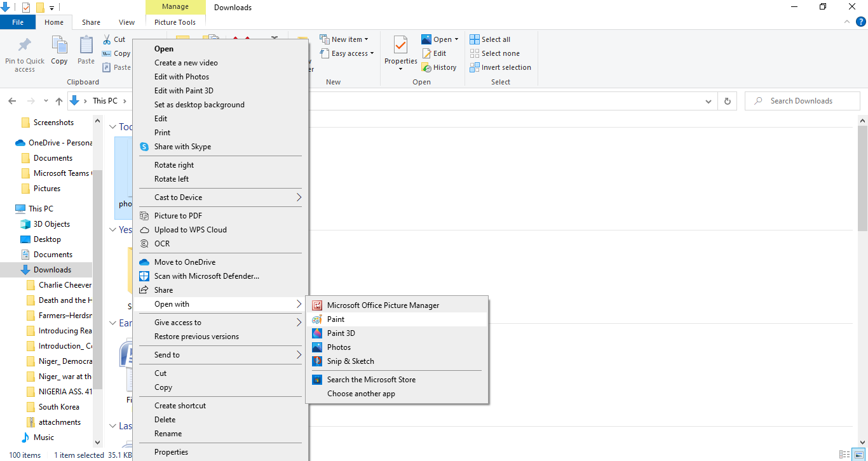Open the Picture Tools Manage tab
The width and height of the screenshot is (868, 461).
tap(175, 6)
